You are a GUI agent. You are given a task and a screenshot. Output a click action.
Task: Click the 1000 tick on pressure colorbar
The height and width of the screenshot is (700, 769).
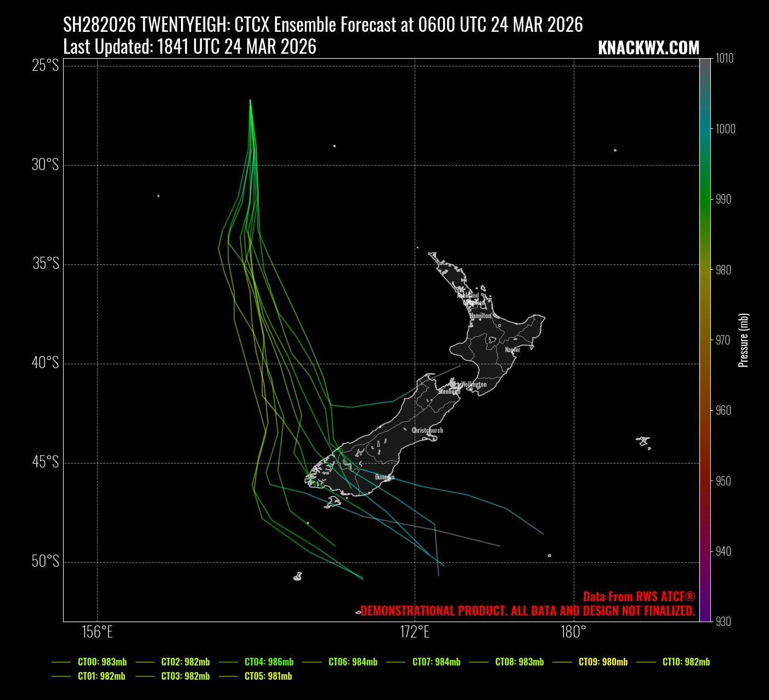(x=725, y=129)
